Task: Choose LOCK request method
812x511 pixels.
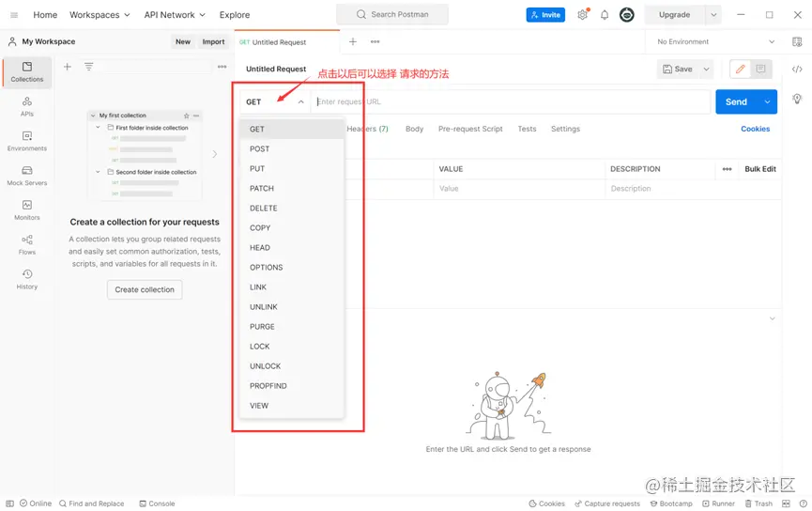Action: [292, 347]
